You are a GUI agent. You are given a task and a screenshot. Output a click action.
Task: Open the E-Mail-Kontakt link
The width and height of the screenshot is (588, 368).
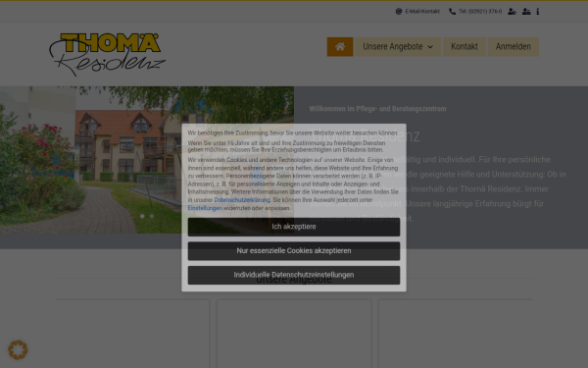pyautogui.click(x=422, y=11)
